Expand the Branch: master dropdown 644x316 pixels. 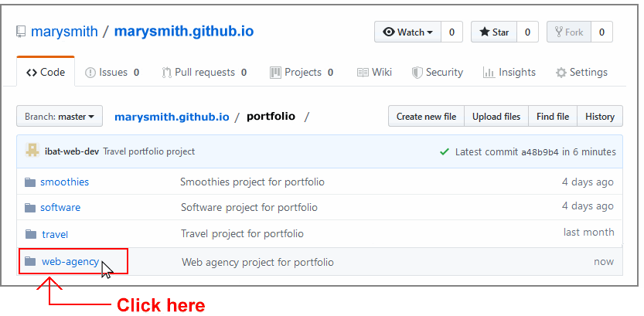[x=60, y=117]
